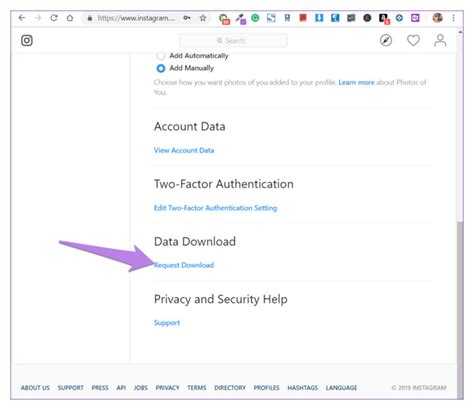
Task: Click the Instagram logo icon
Action: click(x=27, y=40)
